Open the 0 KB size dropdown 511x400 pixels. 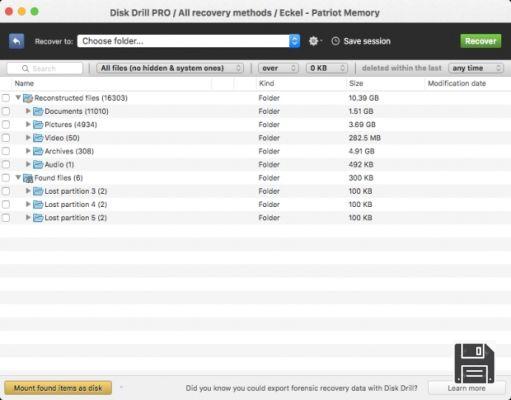click(x=327, y=68)
